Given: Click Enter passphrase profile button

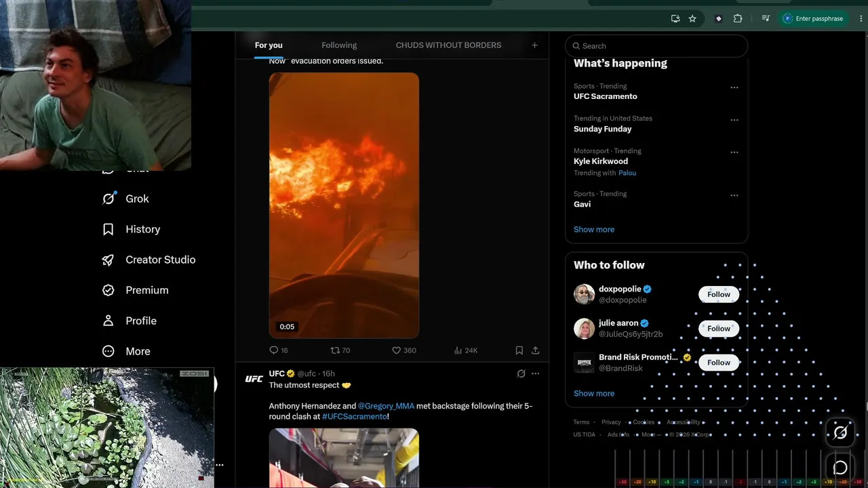Looking at the screenshot, I should 812,18.
